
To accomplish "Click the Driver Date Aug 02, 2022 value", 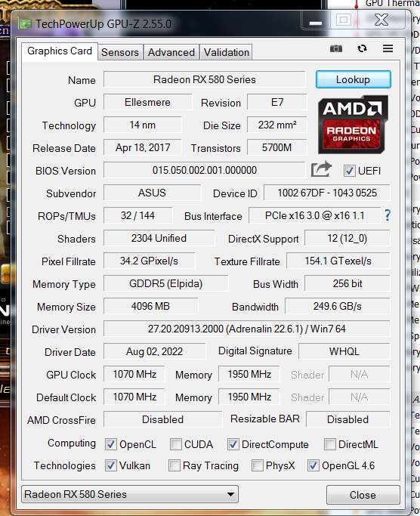I will [154, 351].
